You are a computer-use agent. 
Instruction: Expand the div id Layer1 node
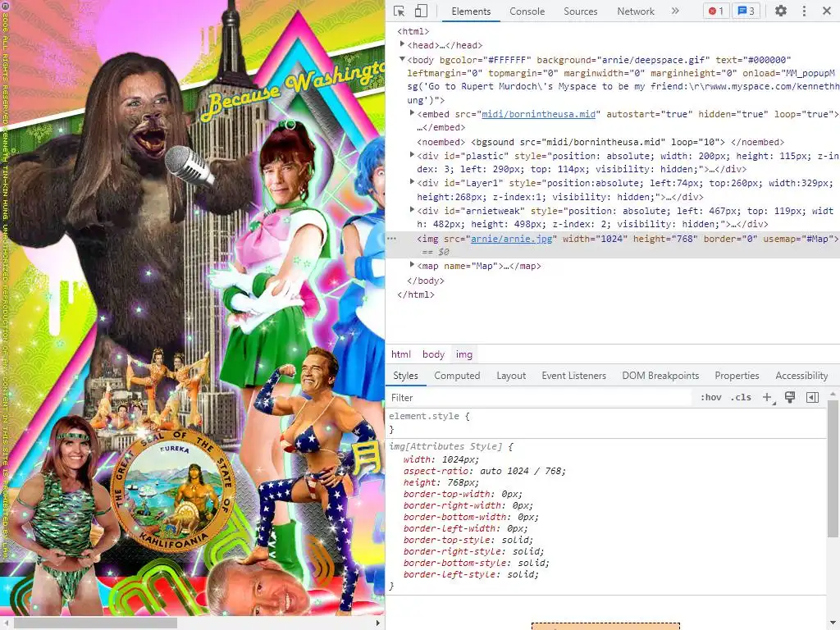point(412,182)
